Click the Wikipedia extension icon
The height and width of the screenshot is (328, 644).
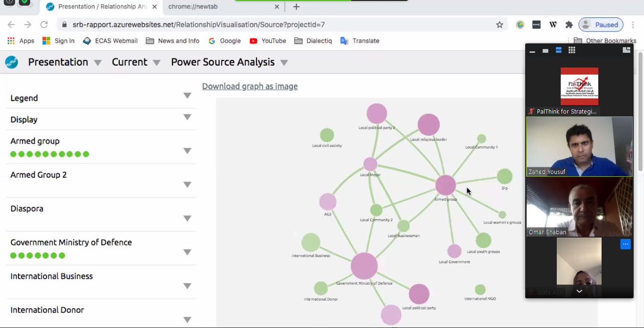[553, 25]
